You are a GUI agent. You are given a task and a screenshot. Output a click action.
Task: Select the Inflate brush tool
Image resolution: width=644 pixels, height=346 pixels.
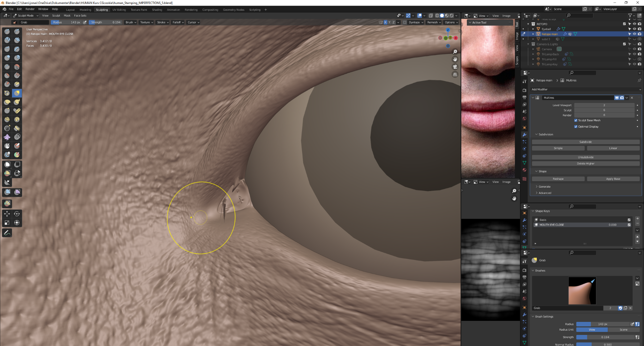click(7, 58)
